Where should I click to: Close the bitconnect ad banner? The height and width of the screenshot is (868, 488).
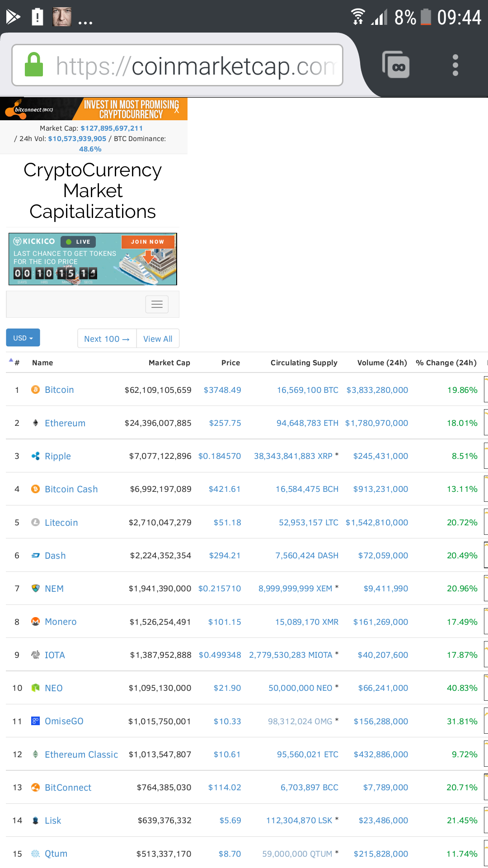click(x=177, y=110)
